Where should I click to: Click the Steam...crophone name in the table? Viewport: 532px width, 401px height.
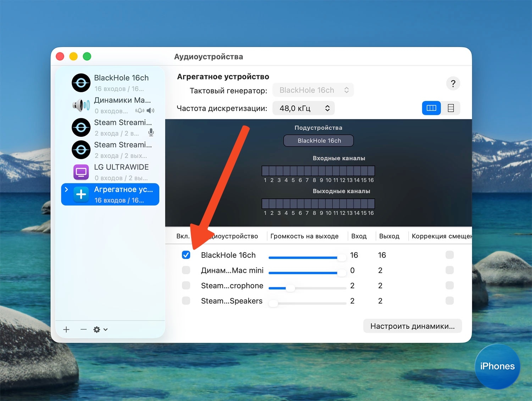tap(232, 286)
